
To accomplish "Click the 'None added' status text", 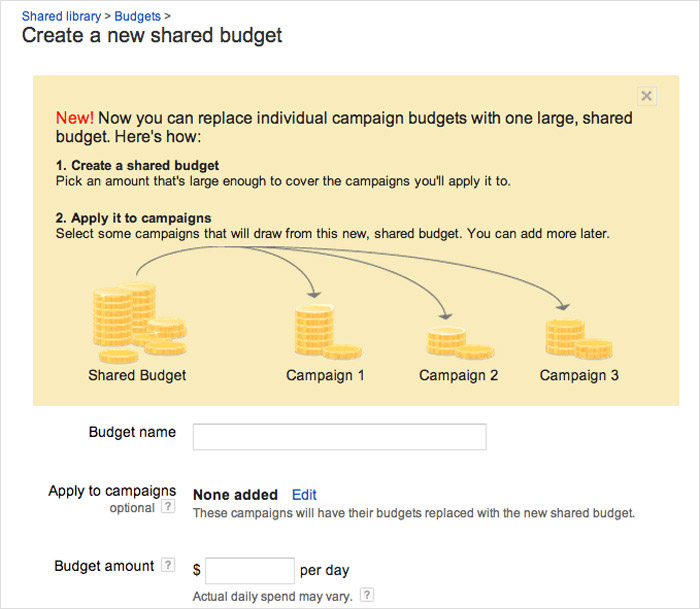I will [x=235, y=495].
